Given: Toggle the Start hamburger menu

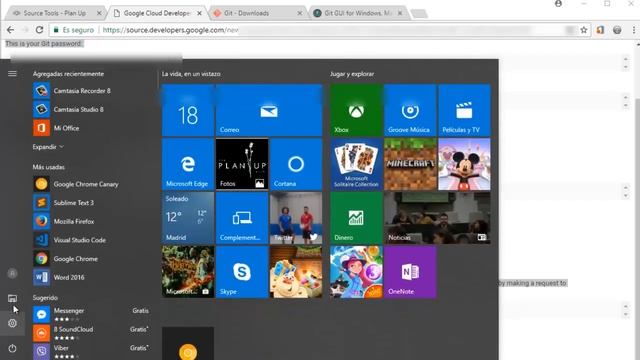Looking at the screenshot, I should point(12,73).
